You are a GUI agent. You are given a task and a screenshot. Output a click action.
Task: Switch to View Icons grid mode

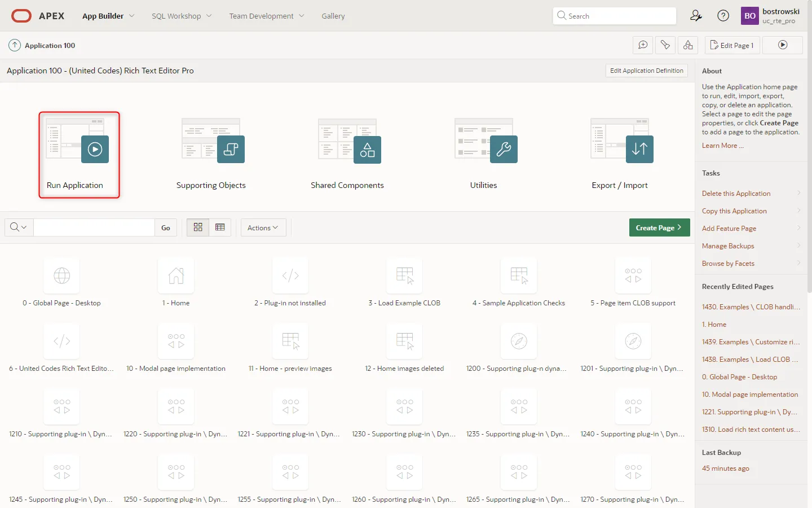coord(198,227)
